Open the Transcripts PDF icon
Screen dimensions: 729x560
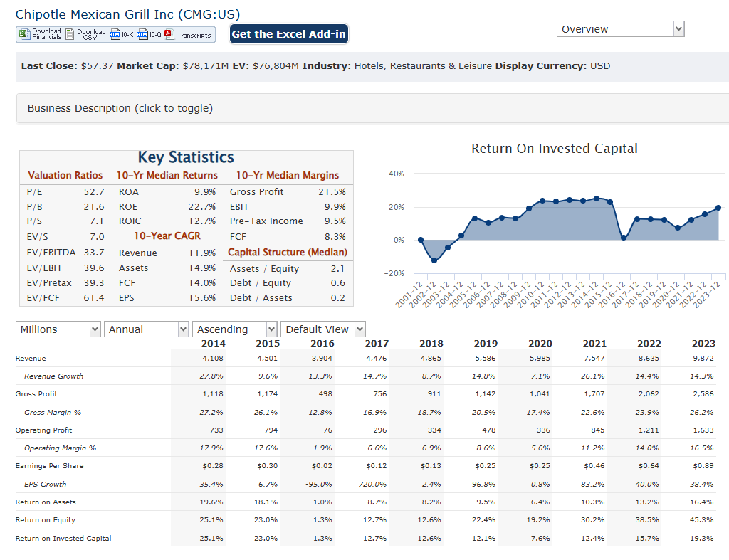(169, 34)
